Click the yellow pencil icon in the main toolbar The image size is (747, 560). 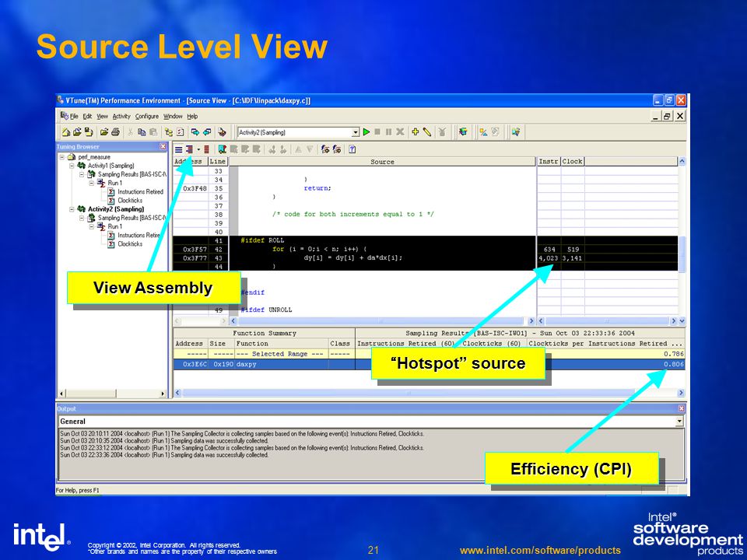427,132
